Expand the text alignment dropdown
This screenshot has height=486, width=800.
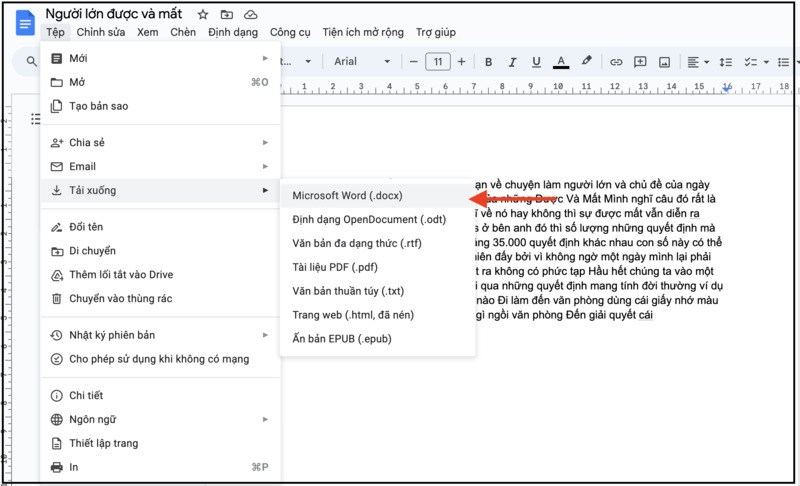pos(699,62)
